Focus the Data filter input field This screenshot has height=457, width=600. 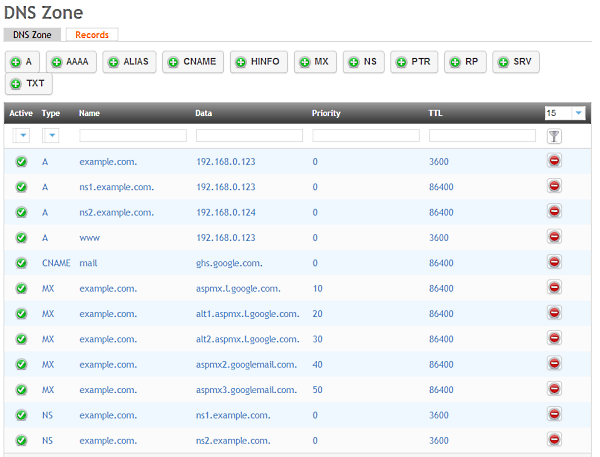[x=249, y=135]
